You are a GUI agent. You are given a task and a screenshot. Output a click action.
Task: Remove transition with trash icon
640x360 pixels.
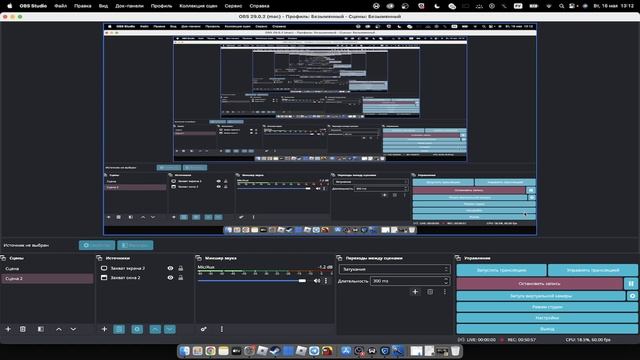click(430, 292)
